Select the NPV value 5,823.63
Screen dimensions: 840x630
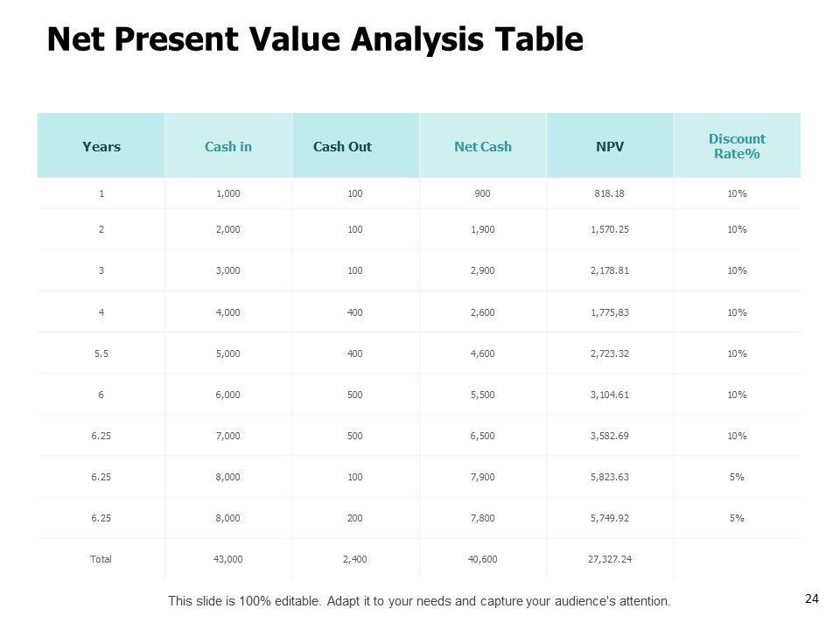click(610, 477)
